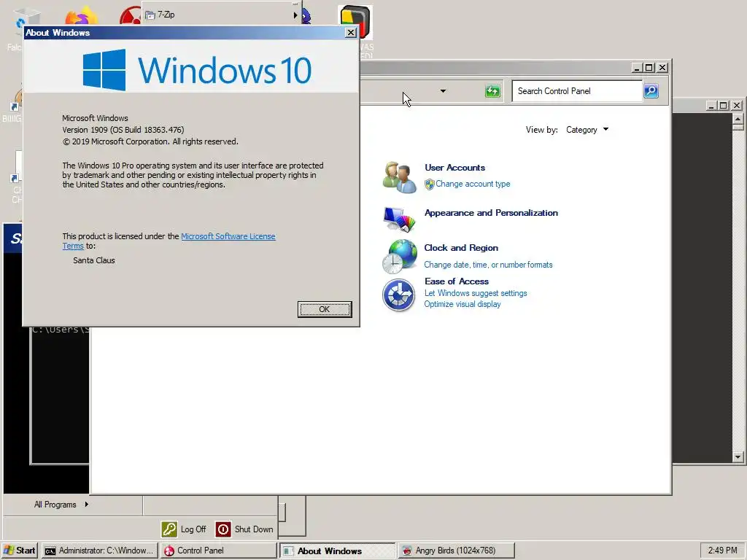This screenshot has width=747, height=560.
Task: Click the Ease of Access icon
Action: (x=399, y=295)
